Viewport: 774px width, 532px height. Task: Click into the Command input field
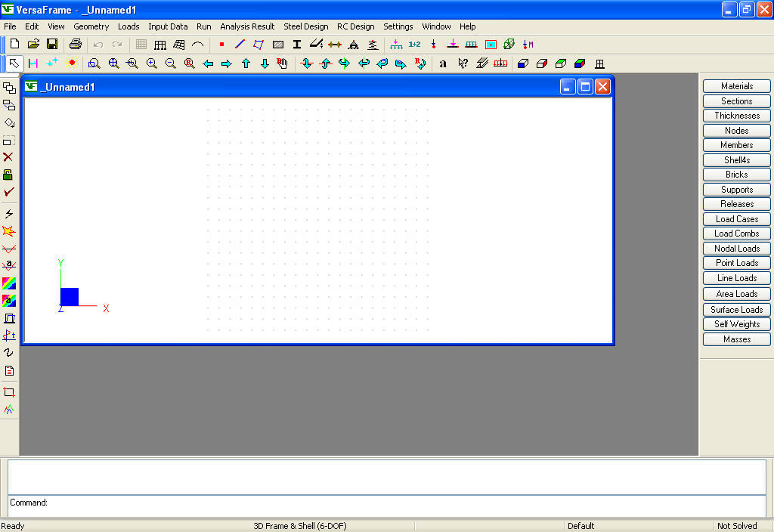click(387, 506)
